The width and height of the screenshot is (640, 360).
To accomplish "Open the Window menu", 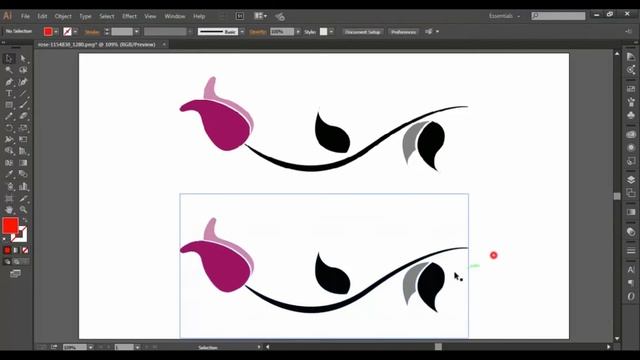I will 175,16.
